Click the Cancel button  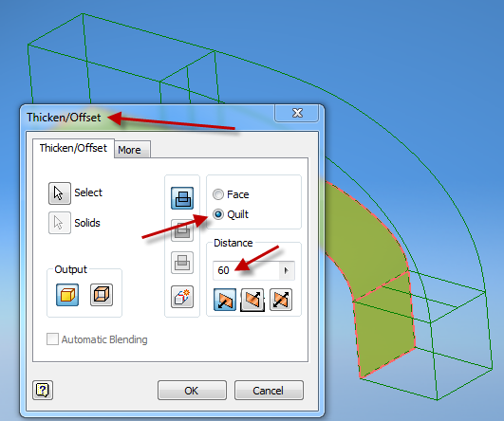tap(269, 390)
